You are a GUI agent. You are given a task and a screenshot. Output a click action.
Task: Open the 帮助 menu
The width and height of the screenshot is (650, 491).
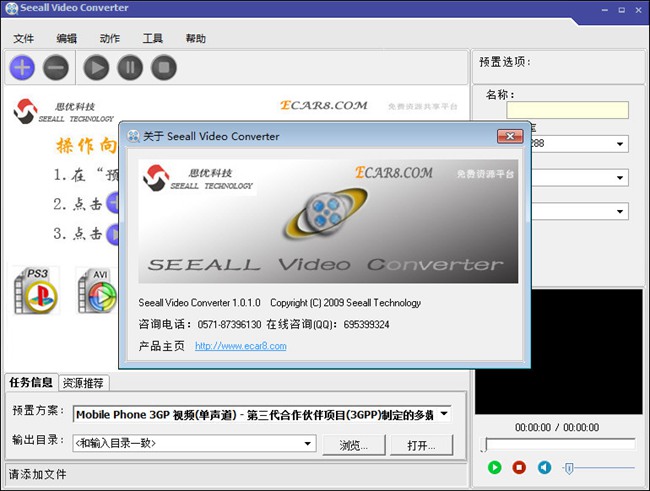[196, 39]
